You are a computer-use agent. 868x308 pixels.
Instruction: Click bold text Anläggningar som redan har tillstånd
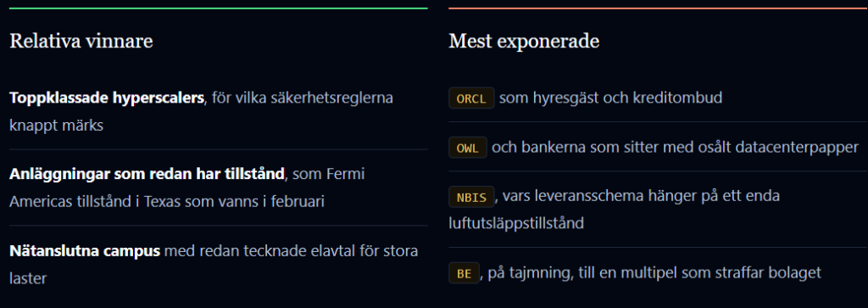tap(147, 175)
